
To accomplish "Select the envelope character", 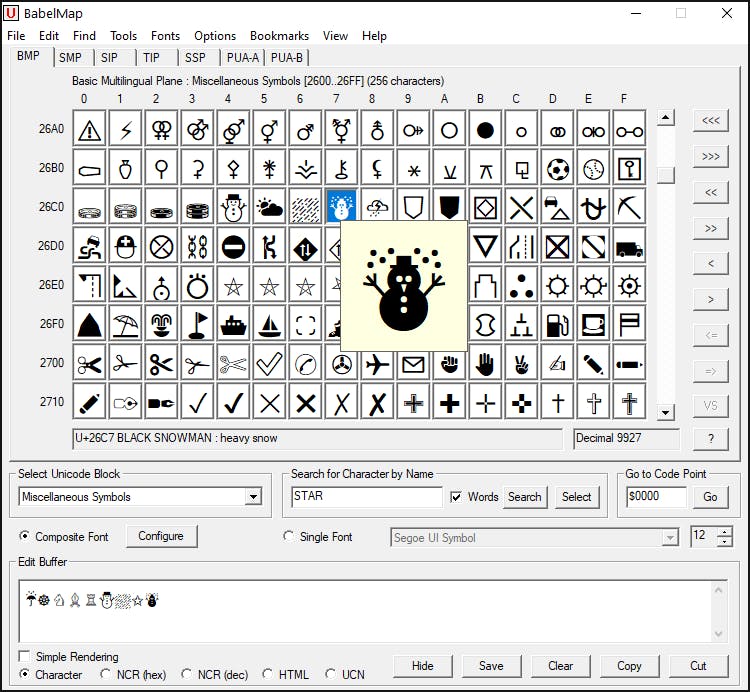I will (x=413, y=364).
